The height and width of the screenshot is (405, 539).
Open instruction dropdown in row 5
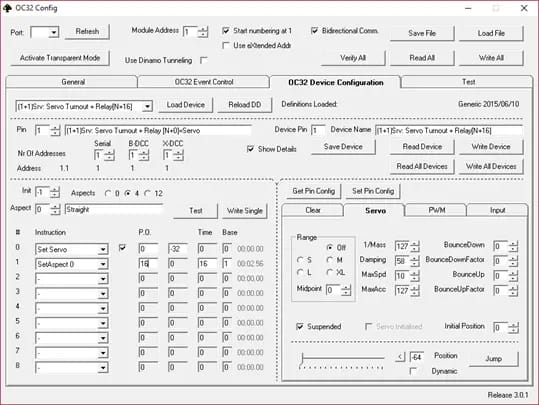103,324
